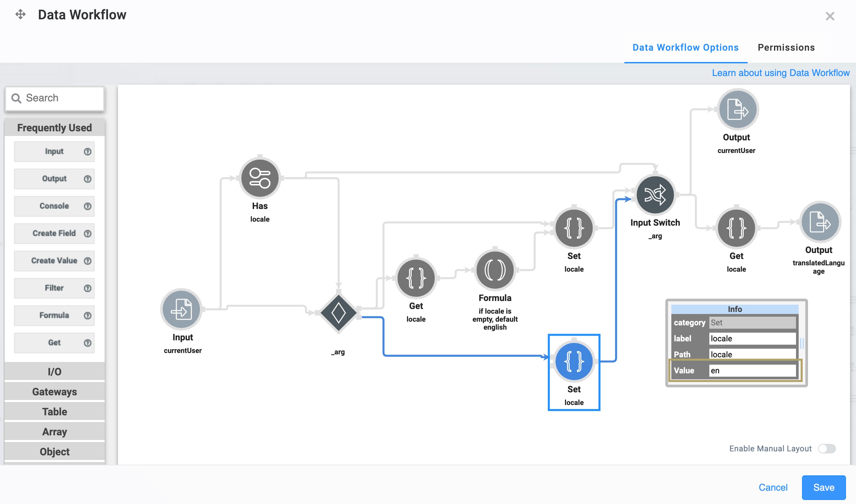Click the _arg decision diamond node
The width and height of the screenshot is (856, 504).
338,313
